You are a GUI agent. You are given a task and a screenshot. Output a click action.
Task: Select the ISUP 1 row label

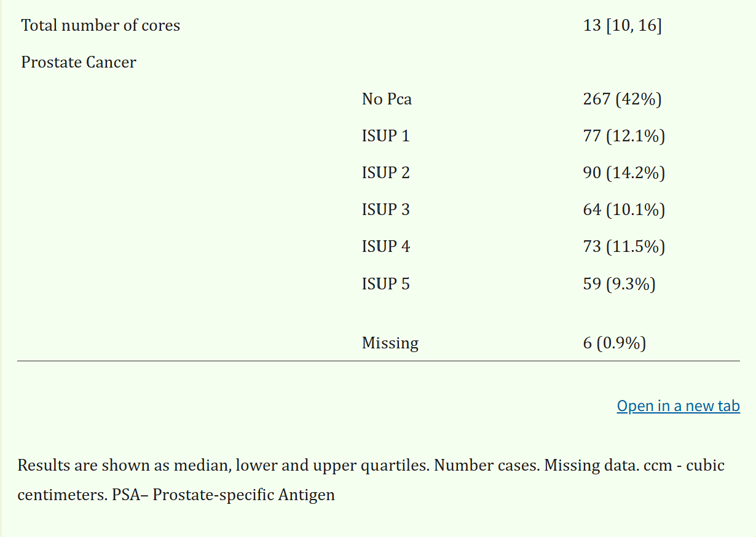pos(385,136)
